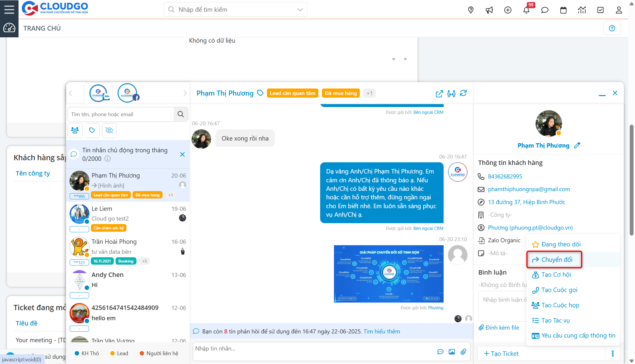Viewport: 635px width, 364px height.
Task: Open the tag filter in conversation list
Action: coord(92,130)
